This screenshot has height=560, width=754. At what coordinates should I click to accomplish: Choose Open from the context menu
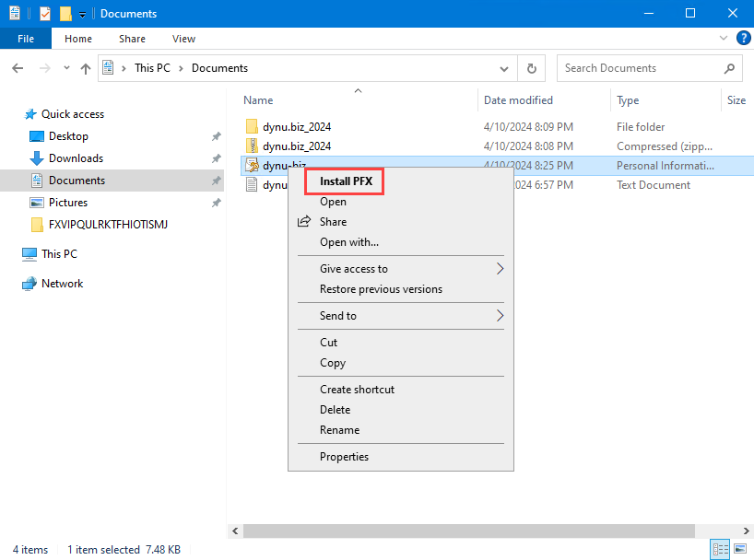point(333,202)
